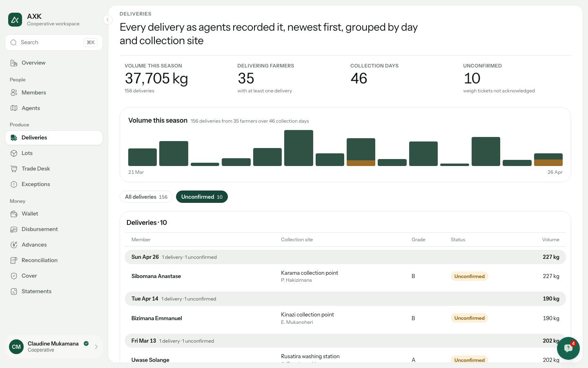Click the CM avatar
The width and height of the screenshot is (588, 368).
coord(16,347)
